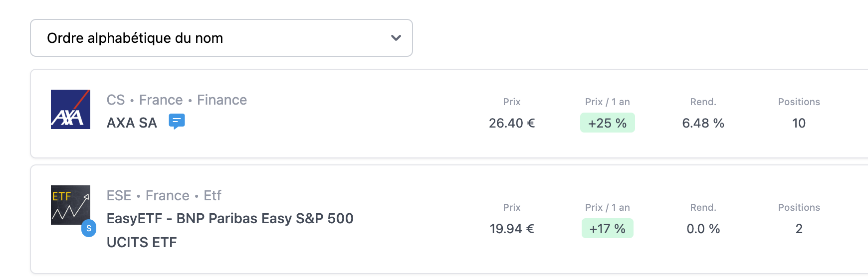868x279 pixels.
Task: Open the AXA SA stock name
Action: tap(132, 123)
